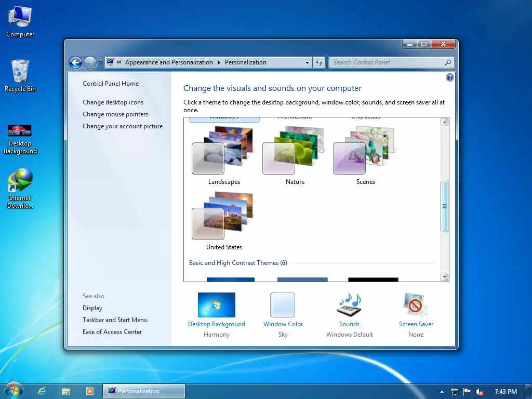Click the Screen Saver text link
Screen dimensions: 532x399
(416, 324)
